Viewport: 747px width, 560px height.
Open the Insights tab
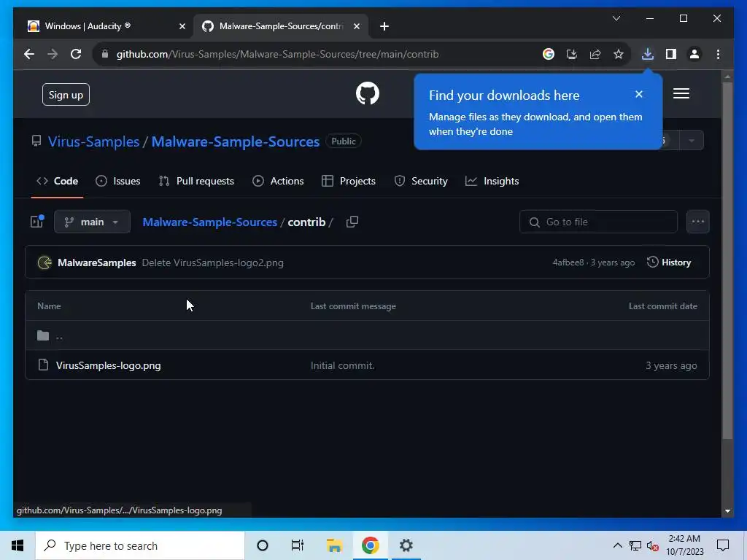coord(492,181)
